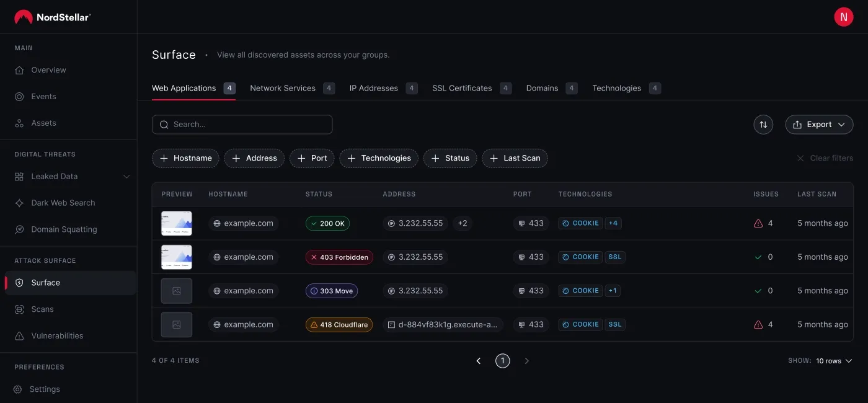This screenshot has height=403, width=868.
Task: Expand the Leaked Data section
Action: coord(126,176)
